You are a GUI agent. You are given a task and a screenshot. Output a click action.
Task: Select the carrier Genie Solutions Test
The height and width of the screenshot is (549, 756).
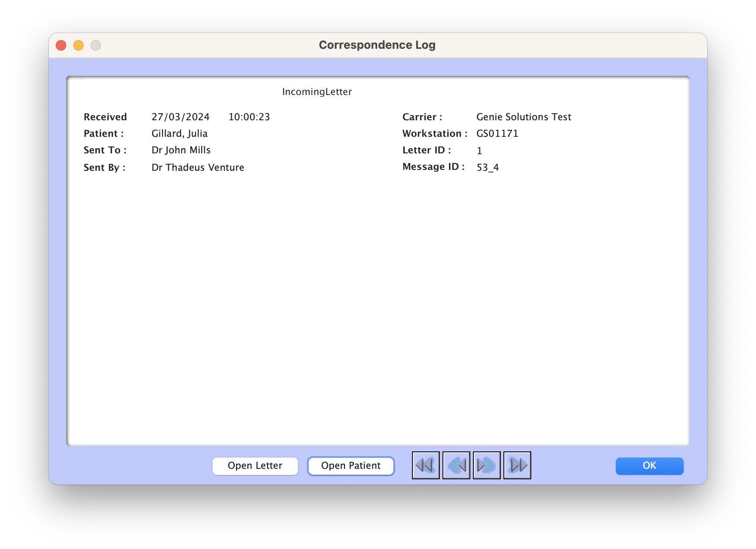coord(523,117)
